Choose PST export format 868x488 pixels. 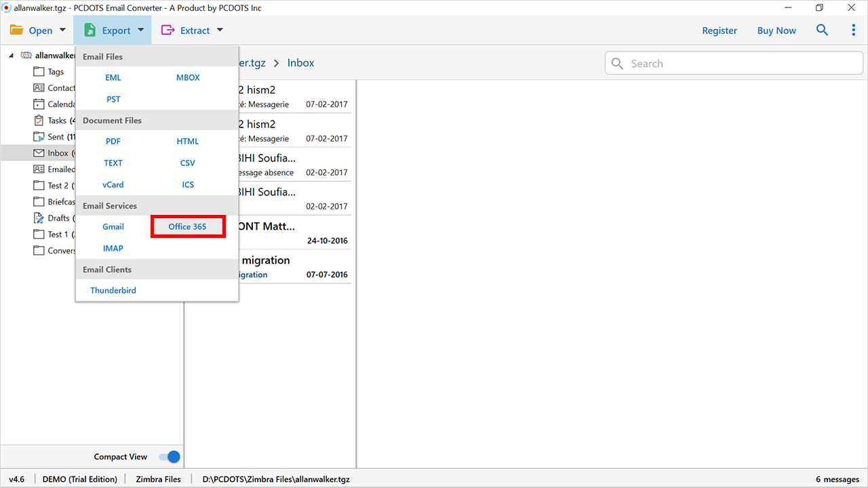point(113,99)
